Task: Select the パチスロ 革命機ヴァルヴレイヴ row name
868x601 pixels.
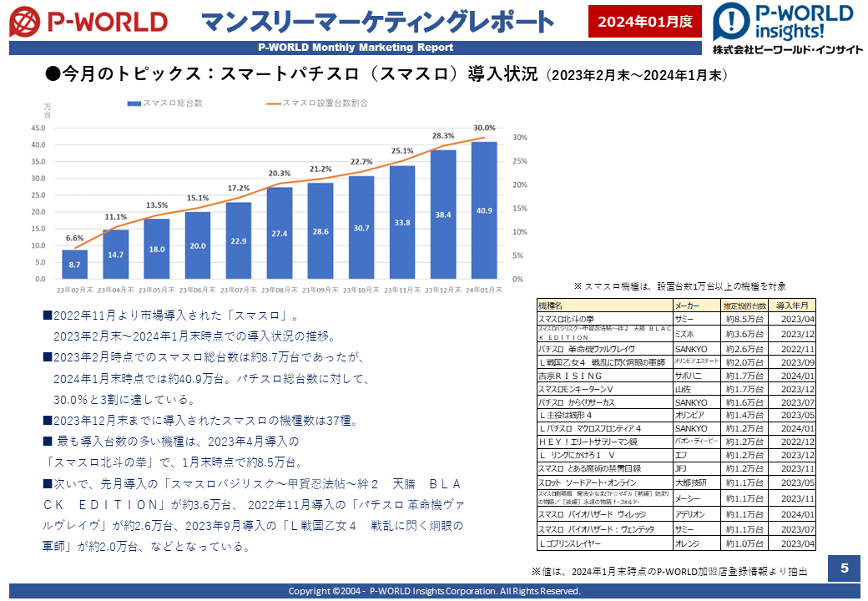Action: [587, 349]
